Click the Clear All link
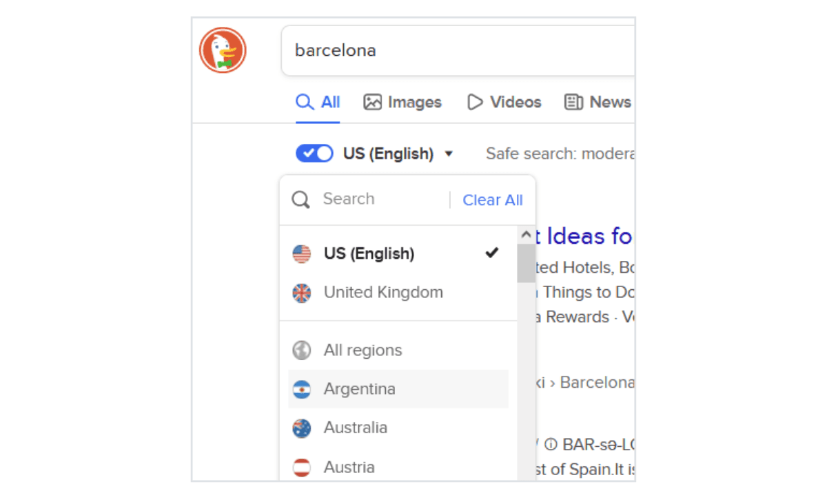This screenshot has width=827, height=504. point(493,200)
